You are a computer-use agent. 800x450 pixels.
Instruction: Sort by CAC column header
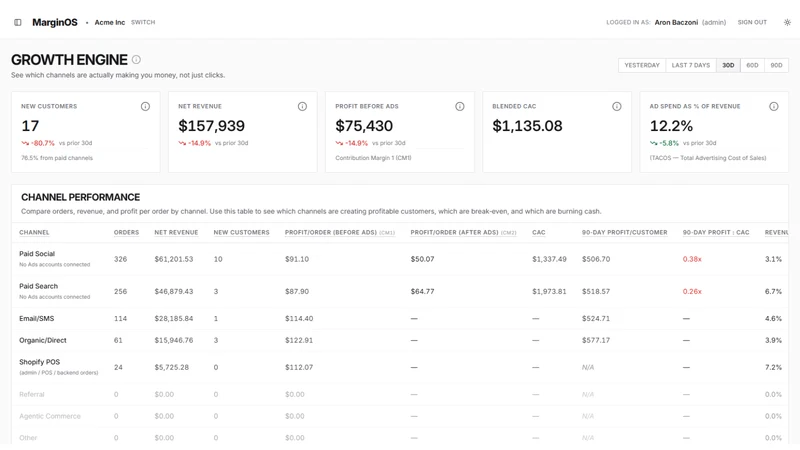(x=539, y=233)
